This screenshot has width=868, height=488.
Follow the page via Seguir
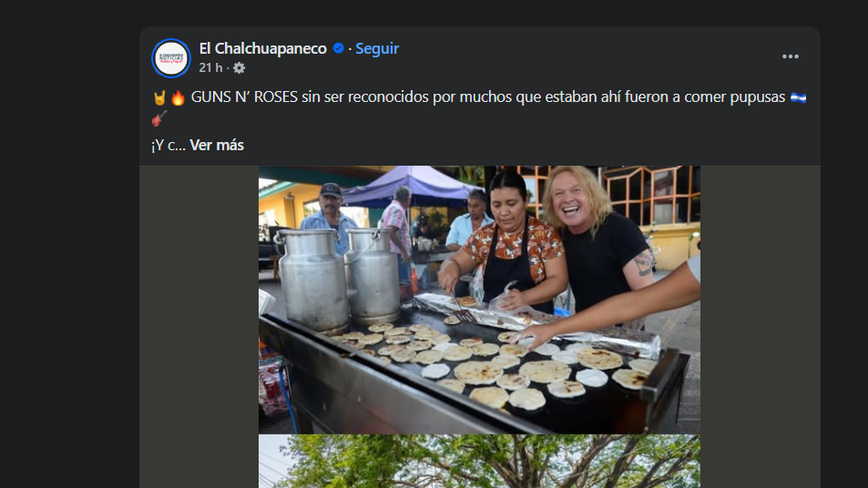(377, 48)
